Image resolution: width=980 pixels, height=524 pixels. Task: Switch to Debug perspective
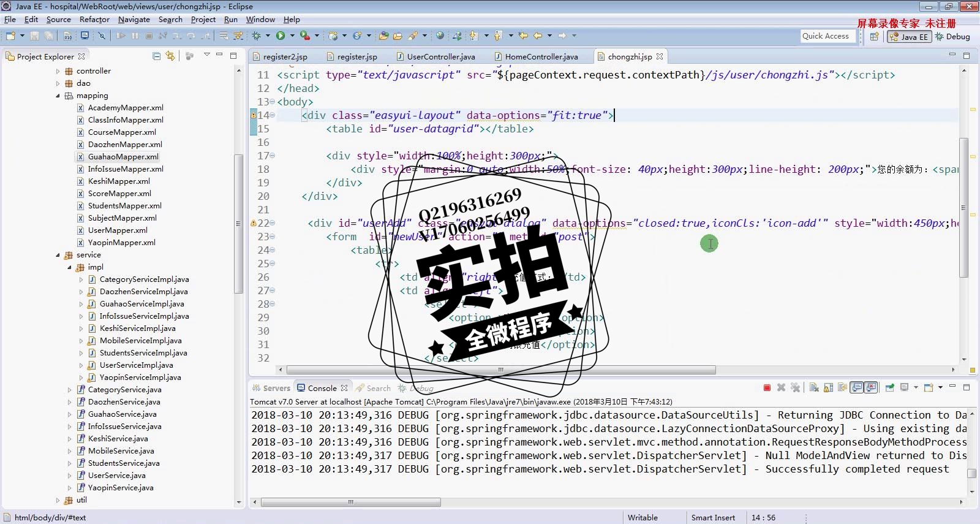tap(952, 37)
